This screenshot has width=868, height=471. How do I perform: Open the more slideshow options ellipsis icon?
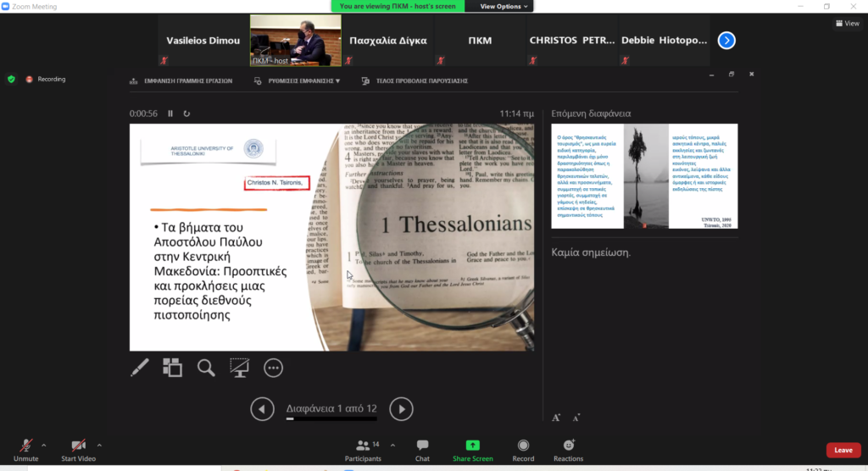(x=273, y=367)
